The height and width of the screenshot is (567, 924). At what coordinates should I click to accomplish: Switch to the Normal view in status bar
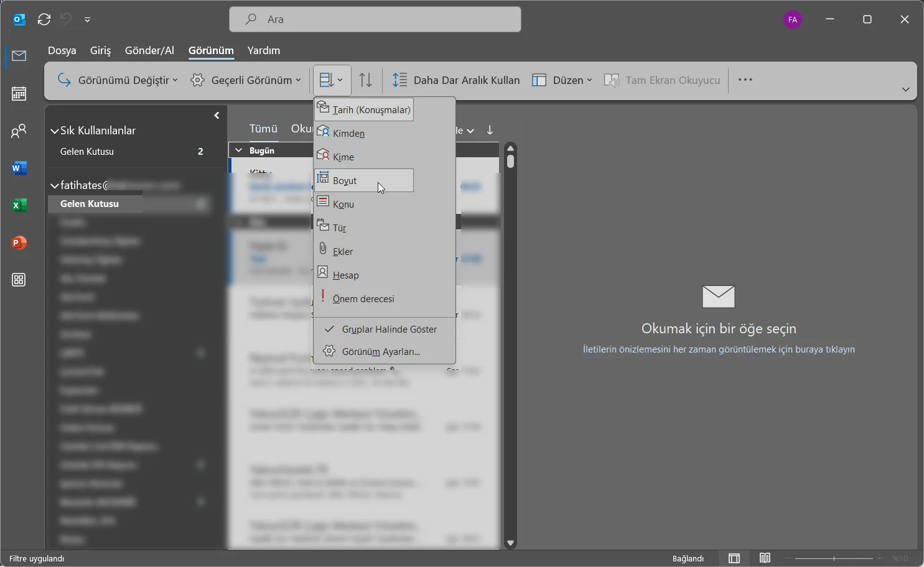[x=734, y=558]
